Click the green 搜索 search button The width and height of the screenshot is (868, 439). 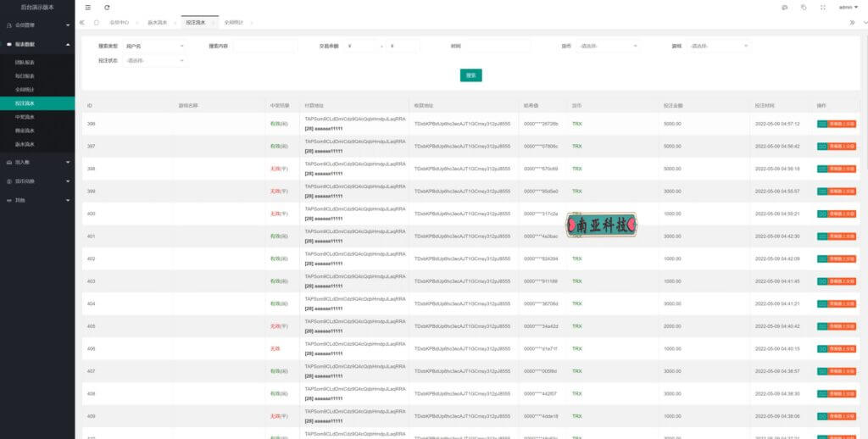[471, 75]
